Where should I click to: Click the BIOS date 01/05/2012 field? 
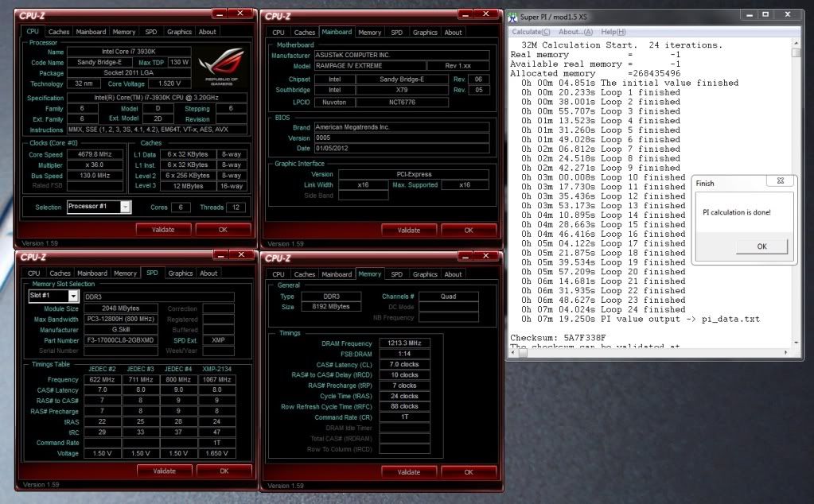pos(401,149)
